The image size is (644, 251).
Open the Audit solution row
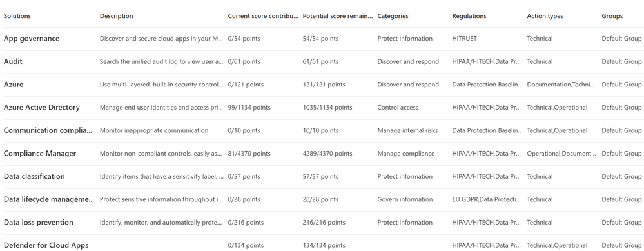[13, 61]
